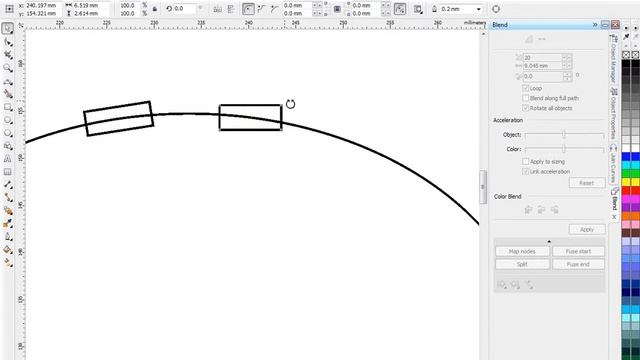Click the Split button
This screenshot has width=640, height=360.
(x=522, y=264)
